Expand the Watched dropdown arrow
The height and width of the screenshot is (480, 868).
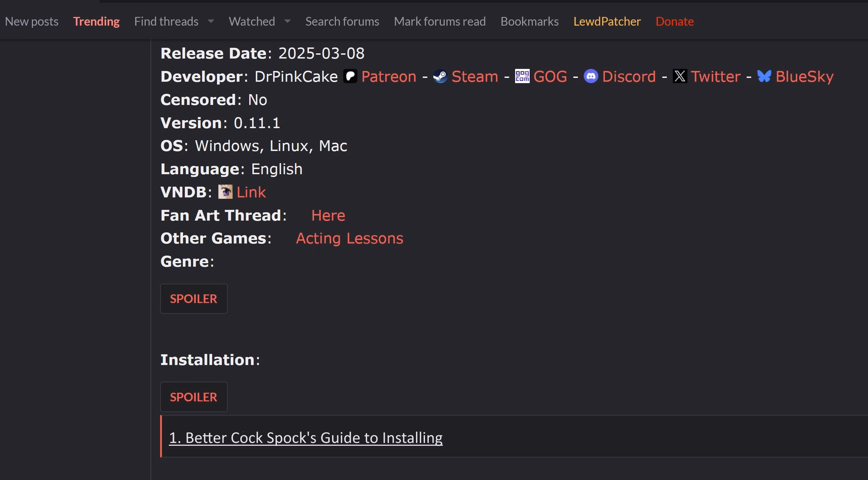coord(287,21)
